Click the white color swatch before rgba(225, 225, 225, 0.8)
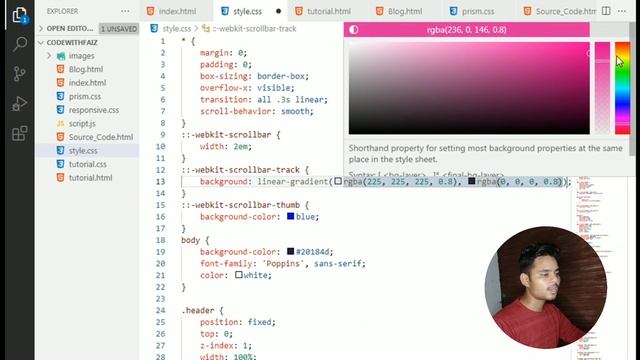Image resolution: width=640 pixels, height=360 pixels. coord(338,181)
